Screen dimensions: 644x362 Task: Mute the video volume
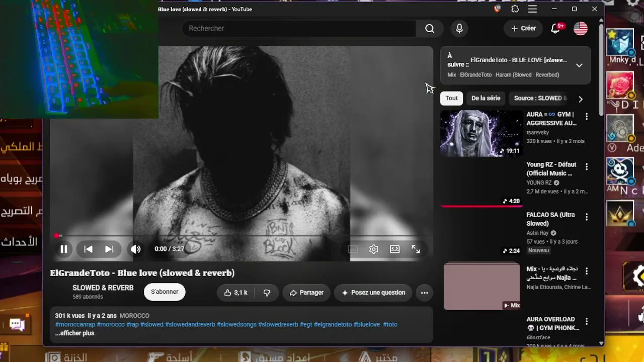136,249
